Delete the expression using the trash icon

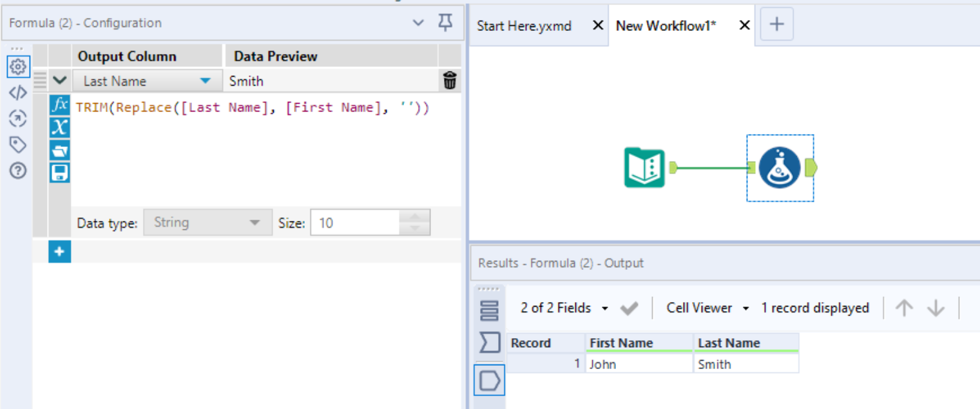tap(450, 81)
